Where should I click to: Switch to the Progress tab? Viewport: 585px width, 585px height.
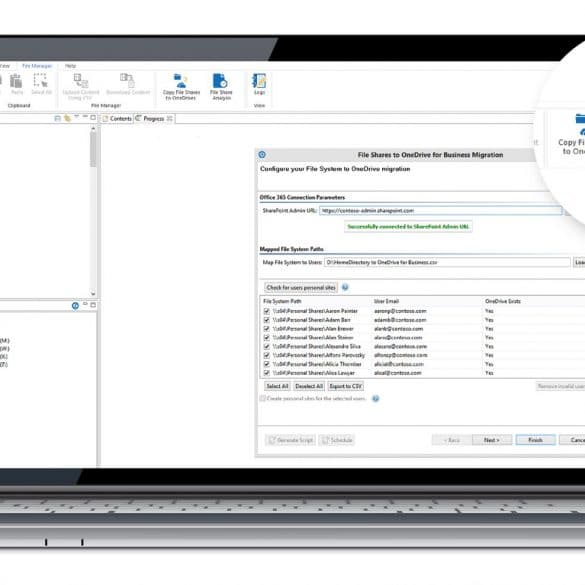154,119
